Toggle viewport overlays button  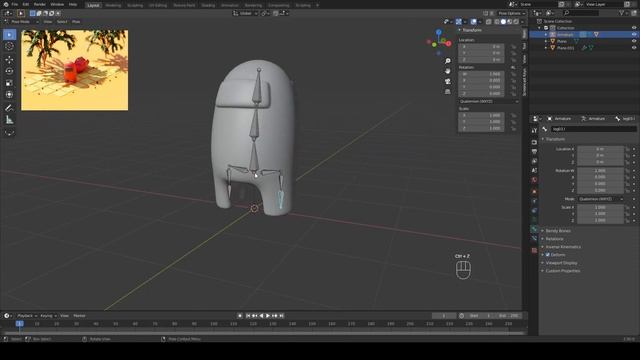(473, 22)
